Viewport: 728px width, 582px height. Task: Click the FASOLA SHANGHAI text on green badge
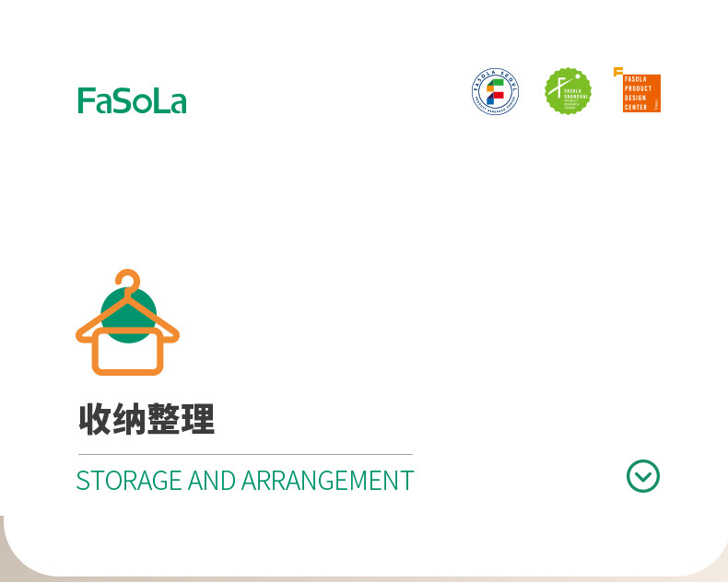click(x=576, y=94)
